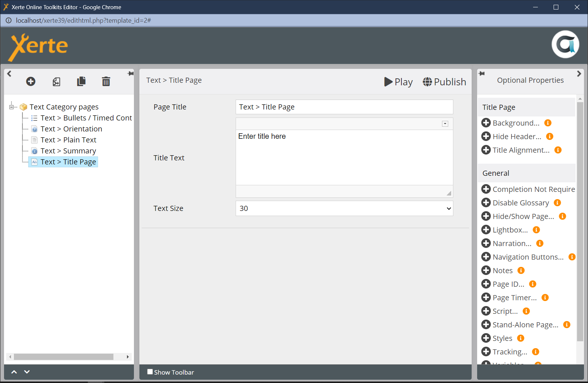Click the duplicate page icon
This screenshot has width=588, height=383.
(x=81, y=81)
